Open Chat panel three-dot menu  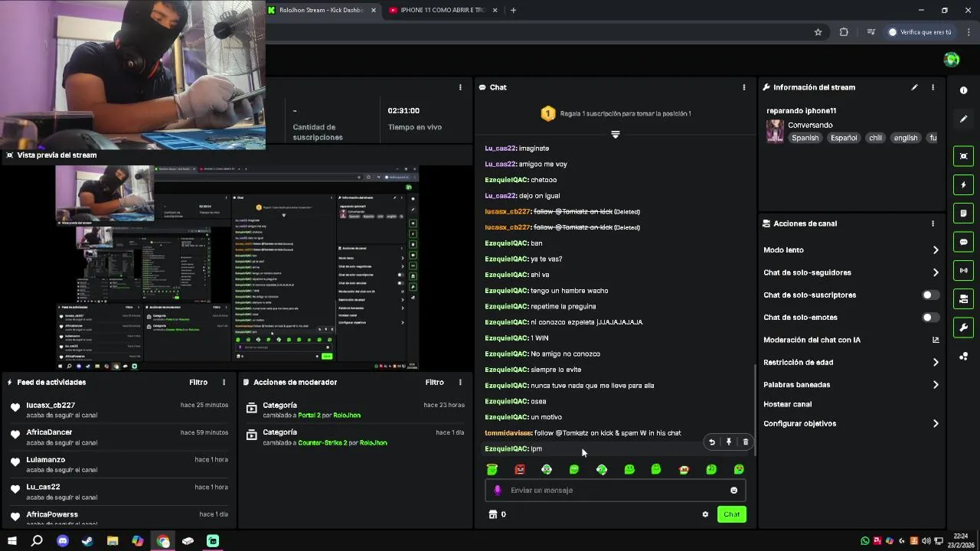coord(743,87)
